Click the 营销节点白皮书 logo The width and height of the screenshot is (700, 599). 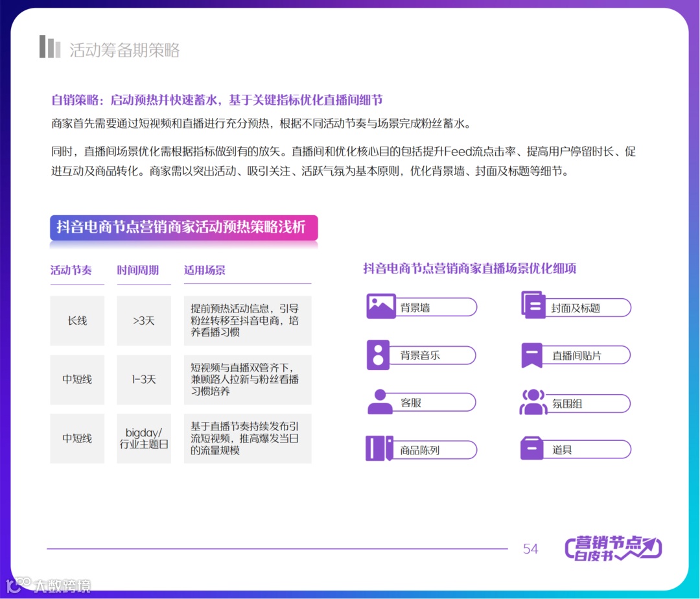tap(613, 548)
